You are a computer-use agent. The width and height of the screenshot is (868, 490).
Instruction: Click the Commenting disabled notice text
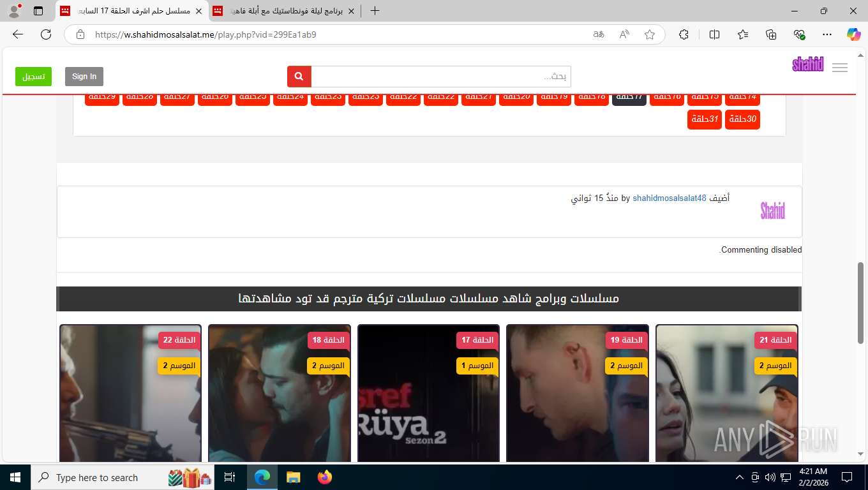click(x=761, y=249)
